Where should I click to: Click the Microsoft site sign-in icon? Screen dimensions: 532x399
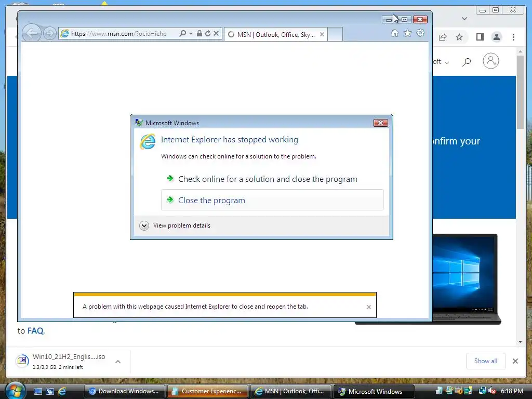pyautogui.click(x=491, y=61)
